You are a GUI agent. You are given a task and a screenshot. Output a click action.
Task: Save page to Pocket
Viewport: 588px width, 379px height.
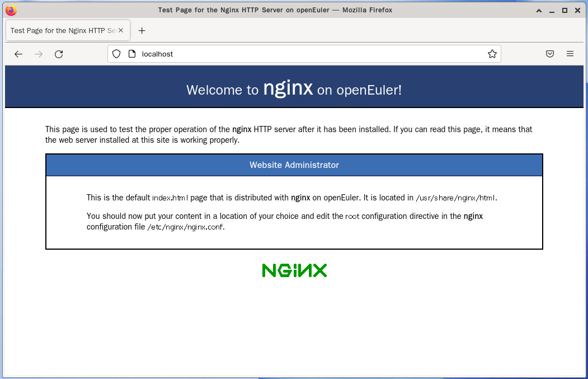(x=550, y=54)
